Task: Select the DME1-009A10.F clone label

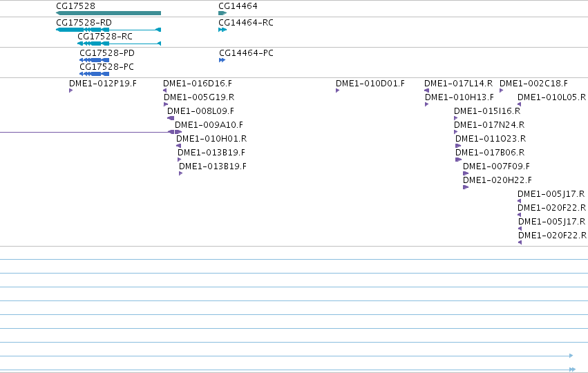Action: pos(209,125)
